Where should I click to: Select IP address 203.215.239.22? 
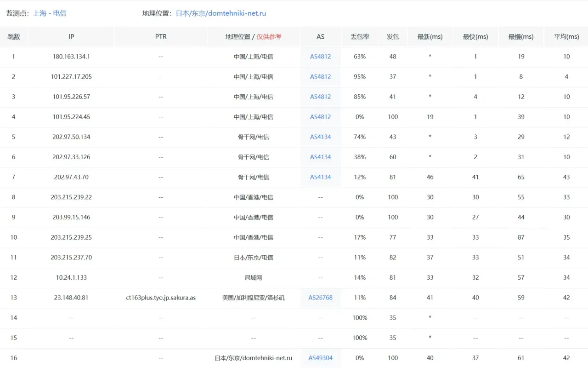(71, 197)
